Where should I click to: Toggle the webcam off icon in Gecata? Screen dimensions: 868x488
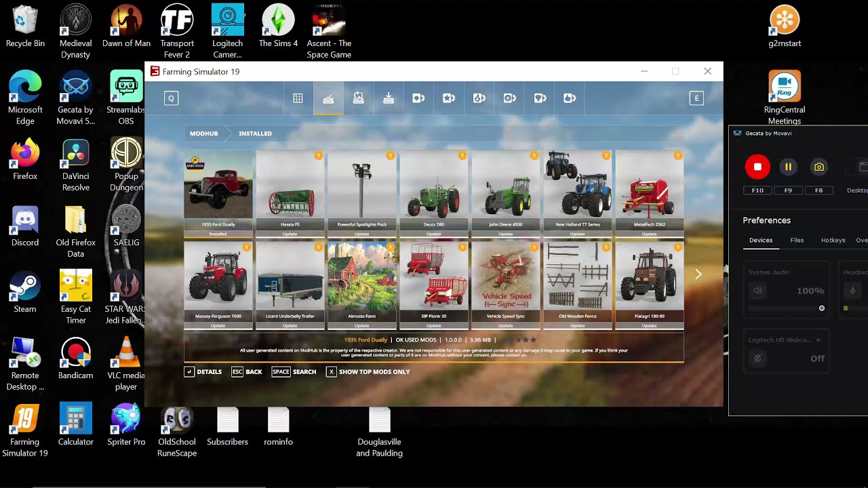point(757,359)
